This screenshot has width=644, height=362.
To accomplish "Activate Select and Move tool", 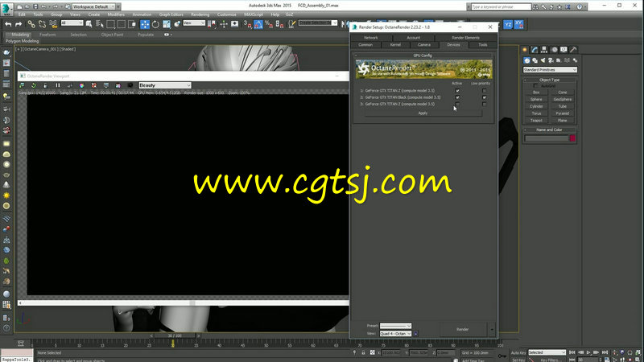I will pos(145,24).
